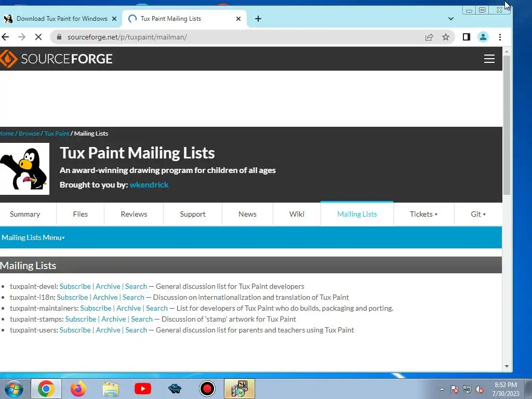This screenshot has height=399, width=532.
Task: Click the Tux penguin project image
Action: [x=24, y=169]
